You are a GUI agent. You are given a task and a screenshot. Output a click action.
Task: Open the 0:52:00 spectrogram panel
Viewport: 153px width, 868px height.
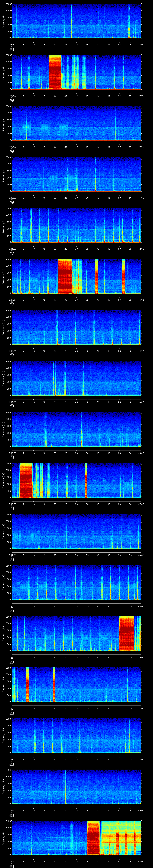click(x=76, y=786)
